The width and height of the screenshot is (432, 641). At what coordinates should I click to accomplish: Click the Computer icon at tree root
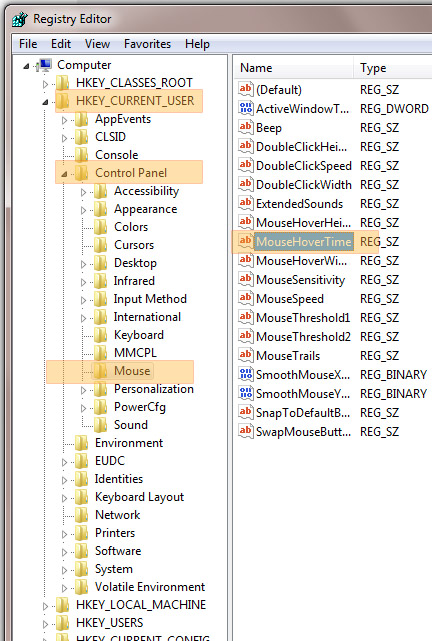[x=44, y=65]
